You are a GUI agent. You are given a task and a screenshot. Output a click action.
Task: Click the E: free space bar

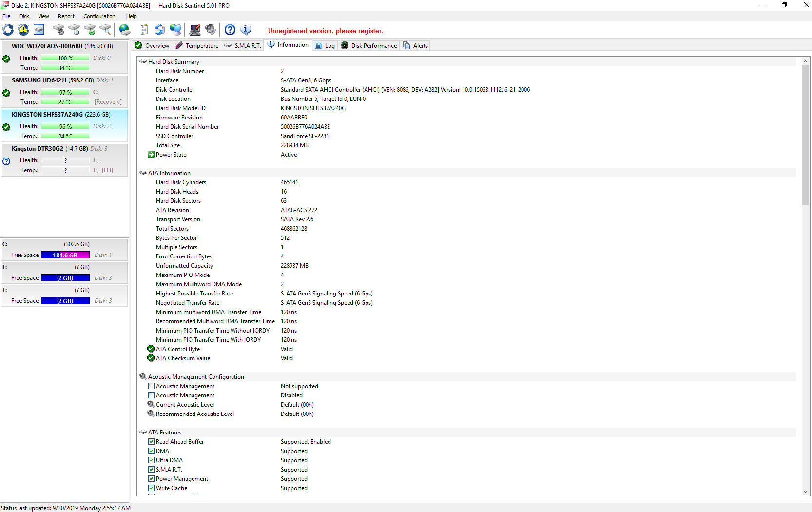(x=65, y=278)
